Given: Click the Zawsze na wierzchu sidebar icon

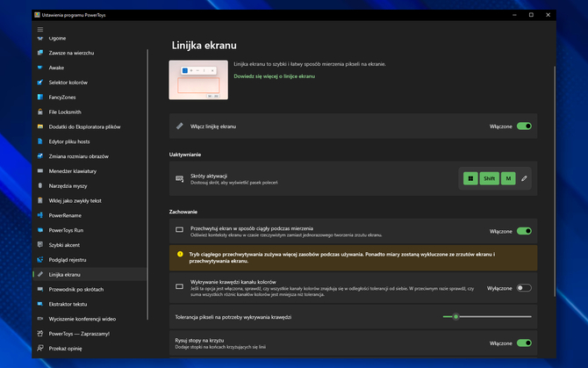Looking at the screenshot, I should (40, 53).
